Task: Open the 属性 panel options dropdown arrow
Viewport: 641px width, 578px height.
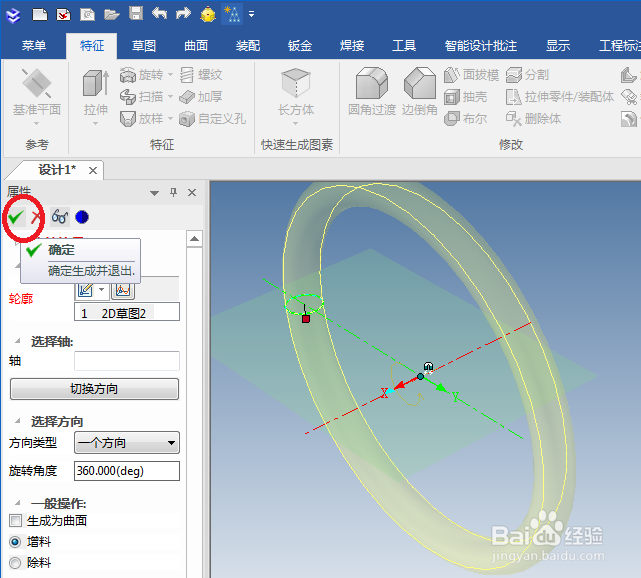Action: pos(154,193)
